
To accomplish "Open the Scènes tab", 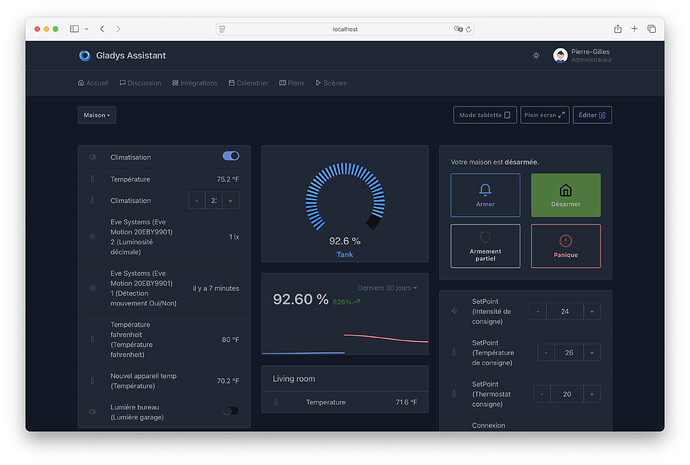I will pos(331,83).
